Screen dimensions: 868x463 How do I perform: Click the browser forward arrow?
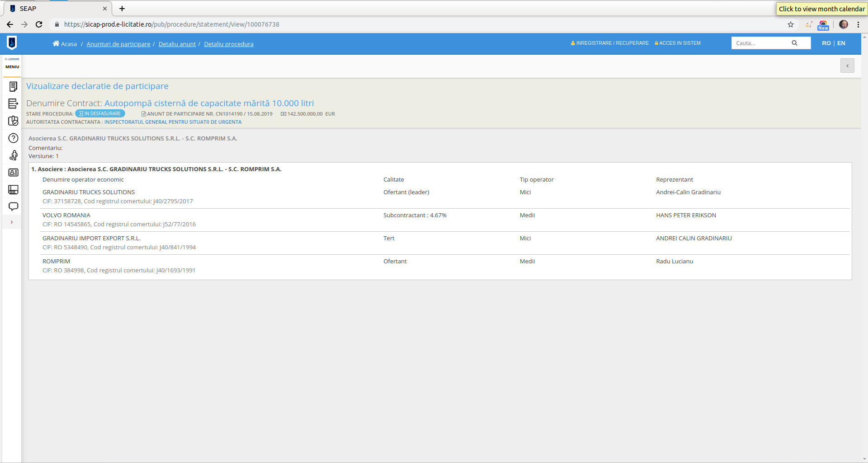click(x=24, y=24)
